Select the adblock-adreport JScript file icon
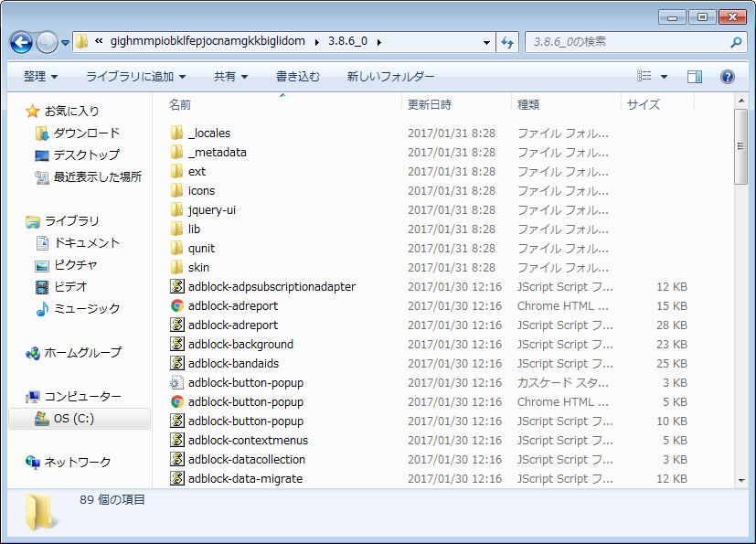This screenshot has height=544, width=756. tap(177, 325)
